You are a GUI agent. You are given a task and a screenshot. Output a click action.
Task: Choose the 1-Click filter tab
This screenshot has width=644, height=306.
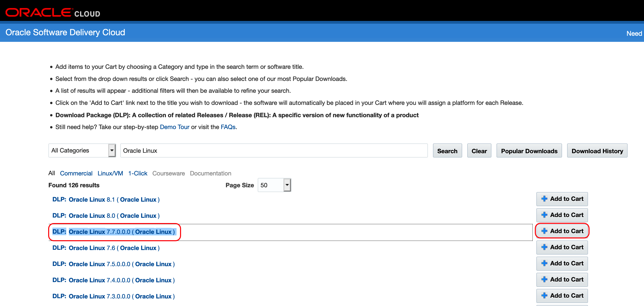[x=138, y=173]
